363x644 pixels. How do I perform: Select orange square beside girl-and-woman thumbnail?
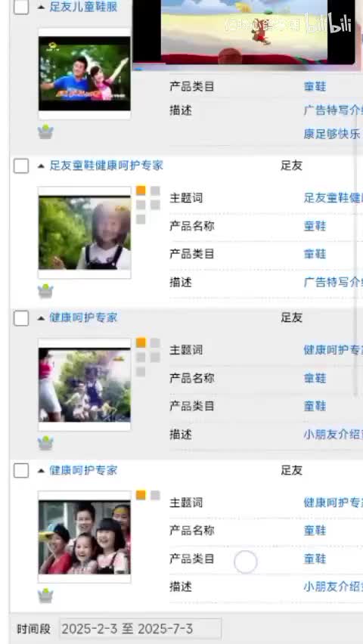[141, 342]
